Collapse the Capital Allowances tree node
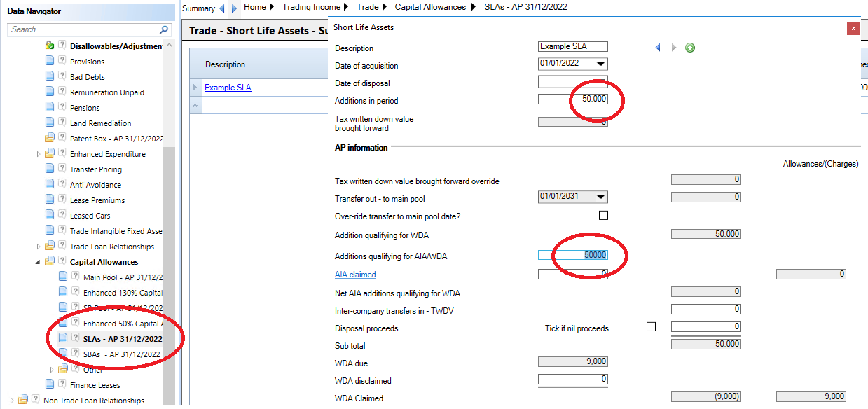868x409 pixels. coord(39,262)
